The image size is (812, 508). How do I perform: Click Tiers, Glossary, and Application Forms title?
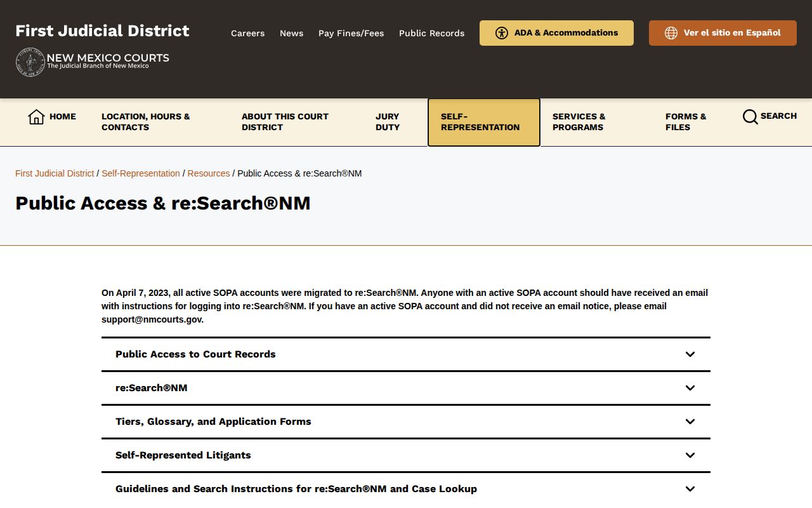[213, 422]
